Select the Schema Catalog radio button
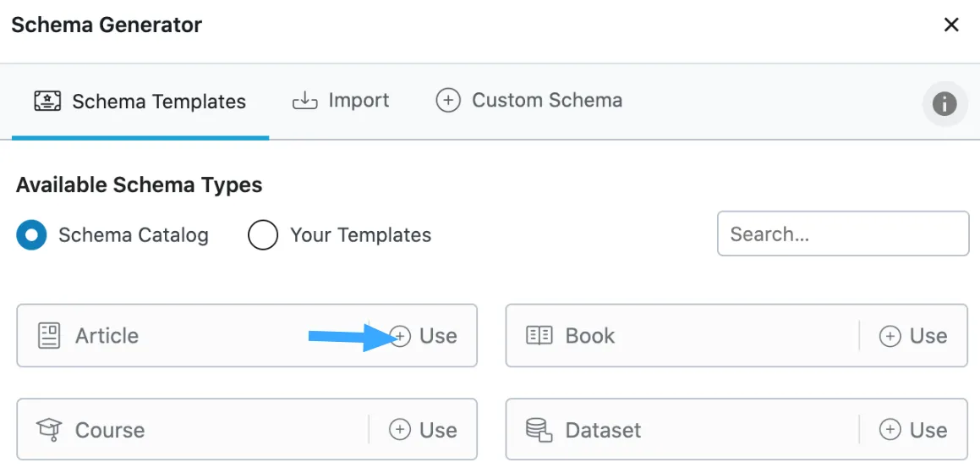 pyautogui.click(x=31, y=235)
